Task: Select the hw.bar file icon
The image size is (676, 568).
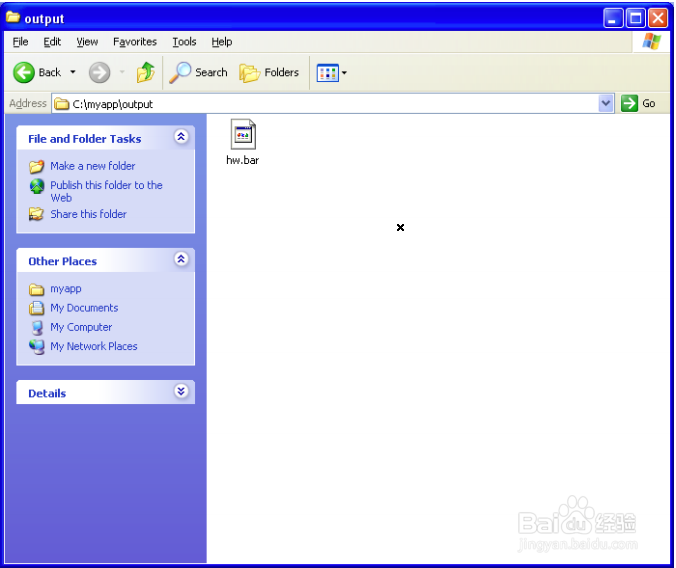Action: click(243, 134)
